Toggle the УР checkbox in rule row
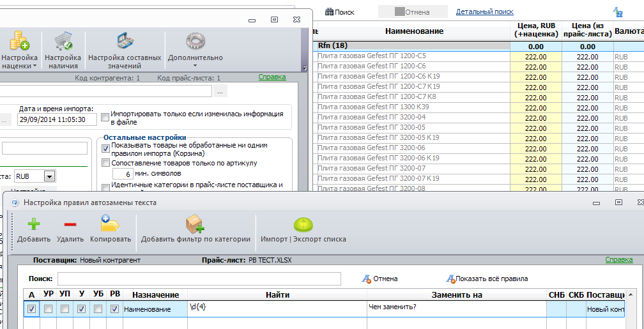This screenshot has height=329, width=644. tap(48, 309)
